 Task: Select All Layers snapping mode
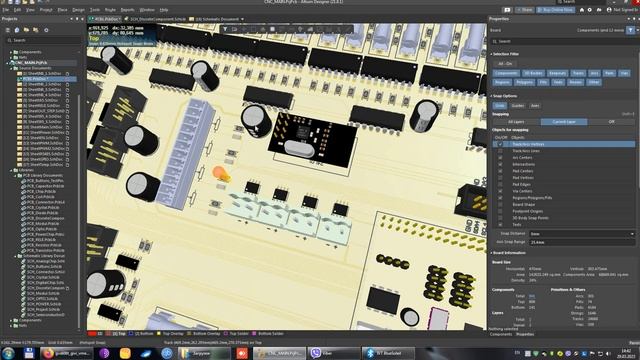[516, 122]
